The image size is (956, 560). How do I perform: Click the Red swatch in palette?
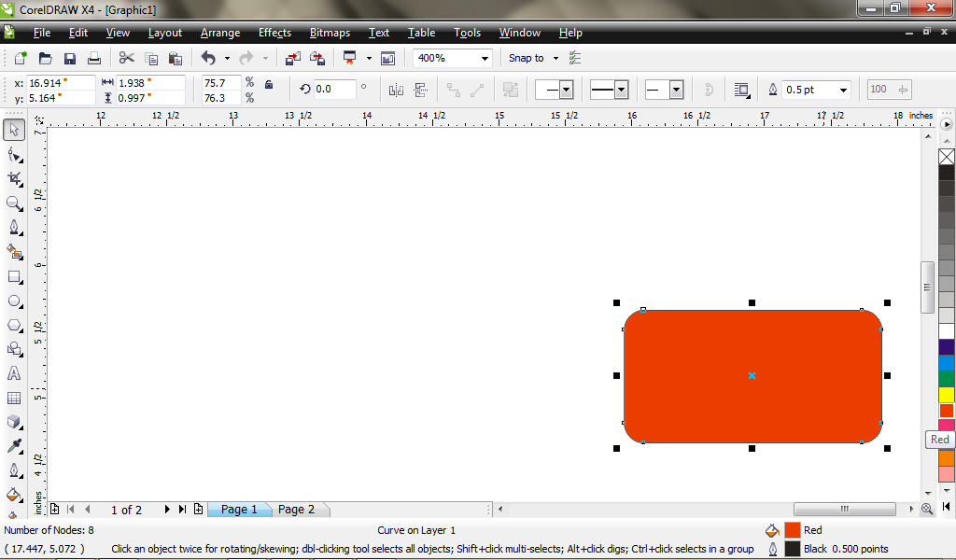(x=947, y=411)
